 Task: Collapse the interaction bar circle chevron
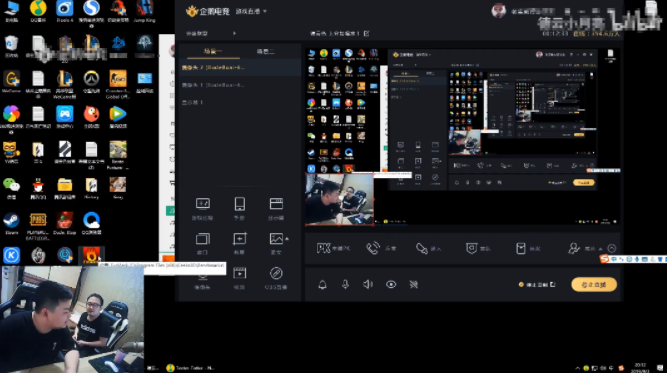612,248
